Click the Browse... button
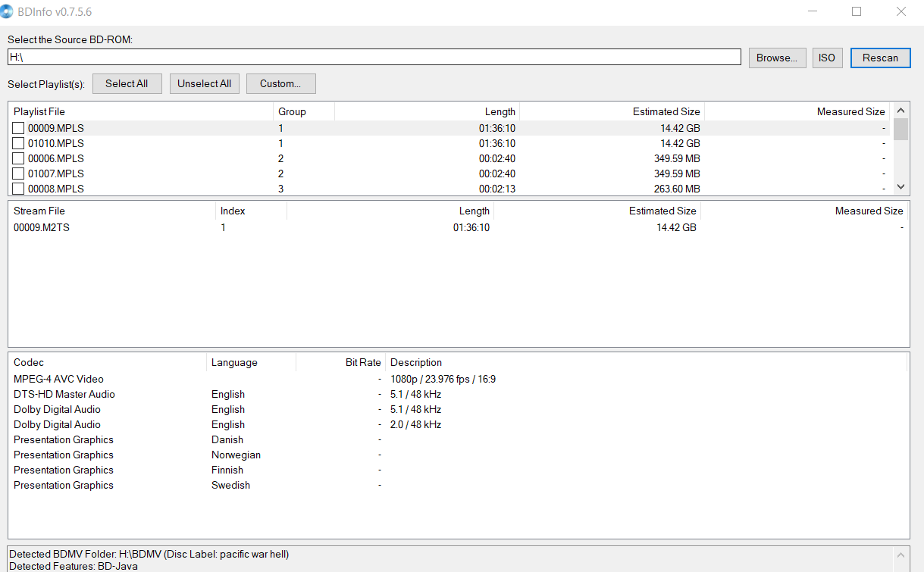The image size is (924, 572). coord(777,58)
